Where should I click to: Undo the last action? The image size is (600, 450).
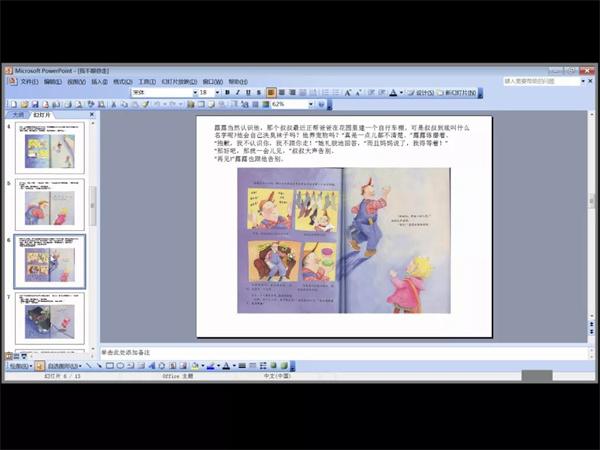(x=157, y=104)
